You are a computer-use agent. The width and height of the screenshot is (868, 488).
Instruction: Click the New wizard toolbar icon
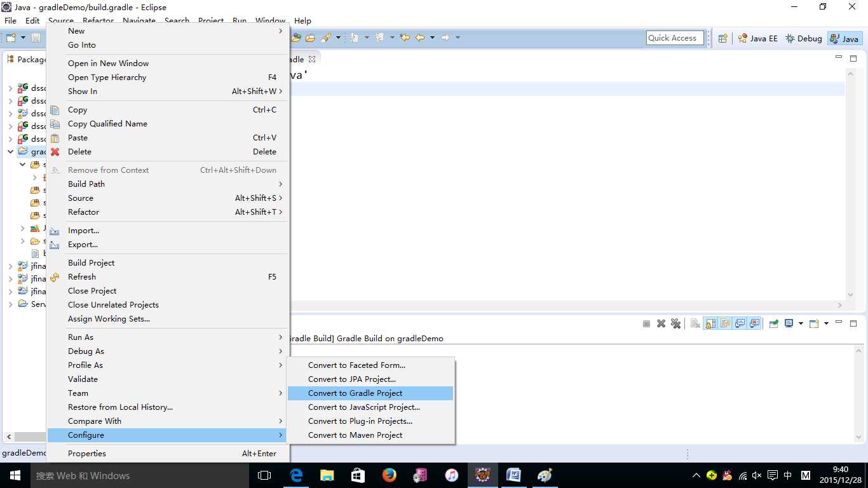[11, 38]
